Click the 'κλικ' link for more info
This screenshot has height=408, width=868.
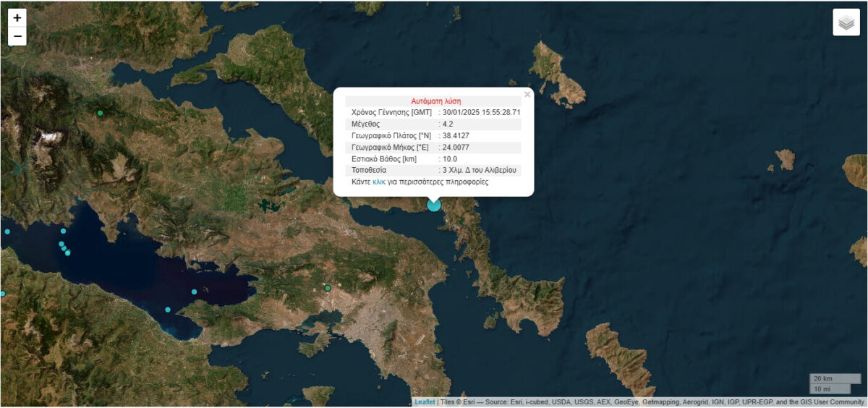[x=378, y=182]
